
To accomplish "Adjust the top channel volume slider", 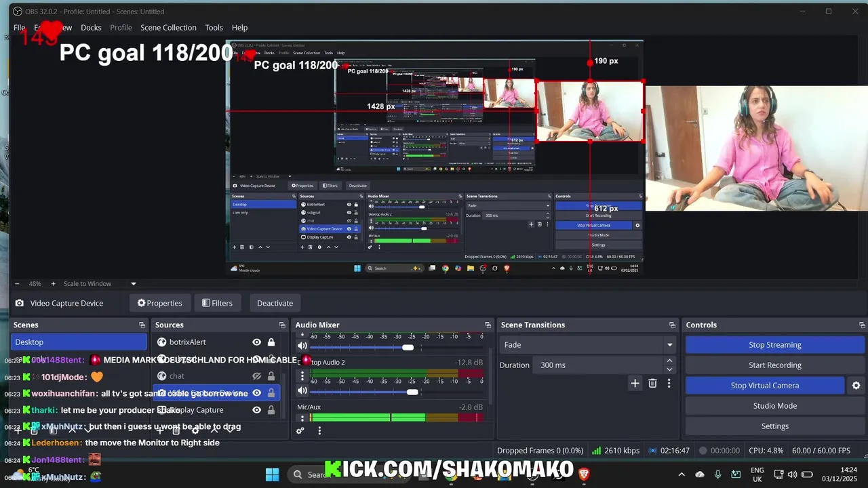I will (396, 347).
